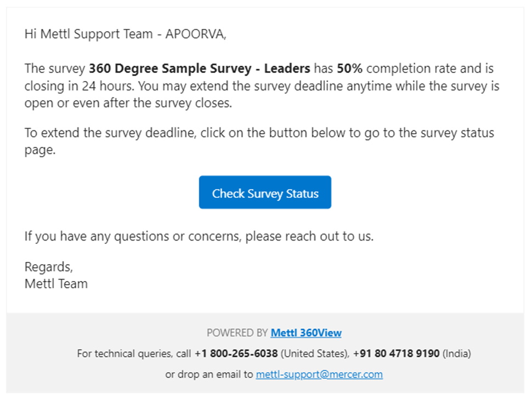Click the '(United States)' label in the footer
This screenshot has width=532, height=400.
315,354
